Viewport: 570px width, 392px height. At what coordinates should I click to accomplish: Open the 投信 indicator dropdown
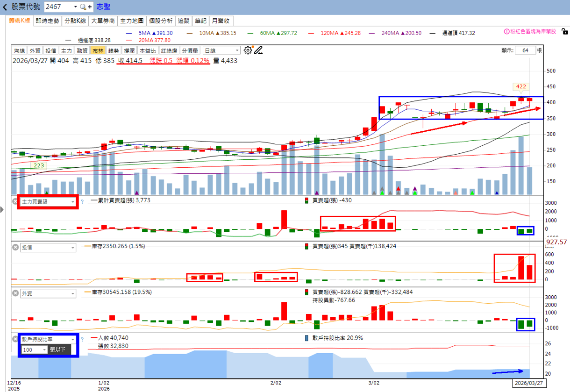(x=48, y=248)
